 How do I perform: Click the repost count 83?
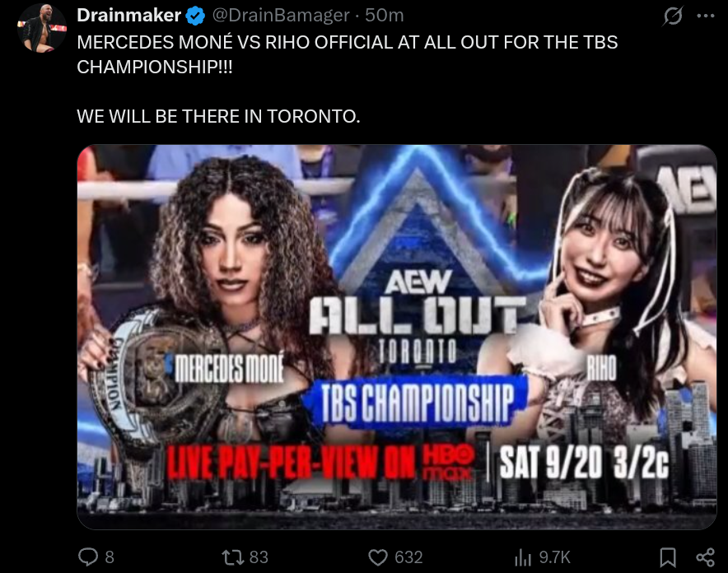click(259, 557)
